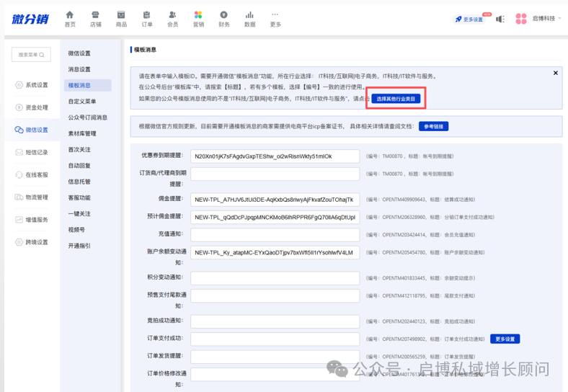This screenshot has width=568, height=392.
Task: Open the 商品 products icon
Action: point(121,15)
